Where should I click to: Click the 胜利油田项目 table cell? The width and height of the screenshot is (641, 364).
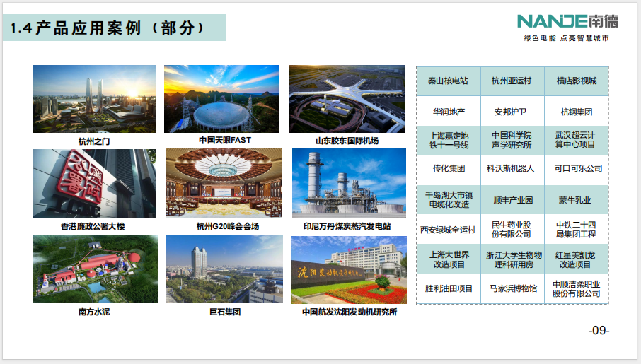(448, 288)
